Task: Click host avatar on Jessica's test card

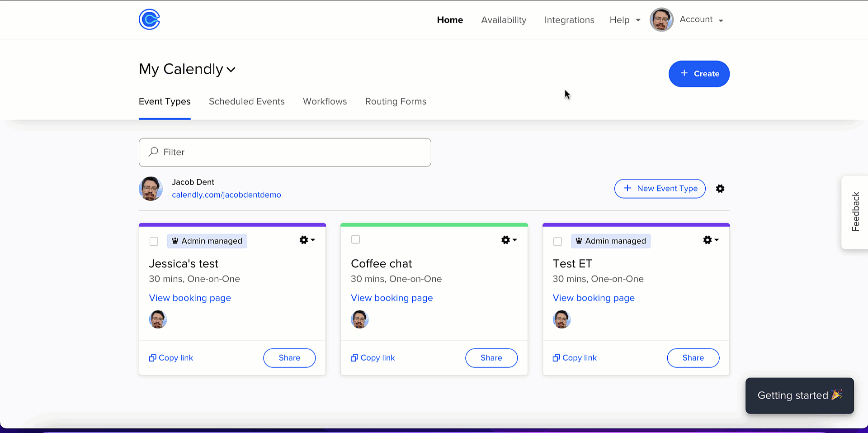Action: 158,319
